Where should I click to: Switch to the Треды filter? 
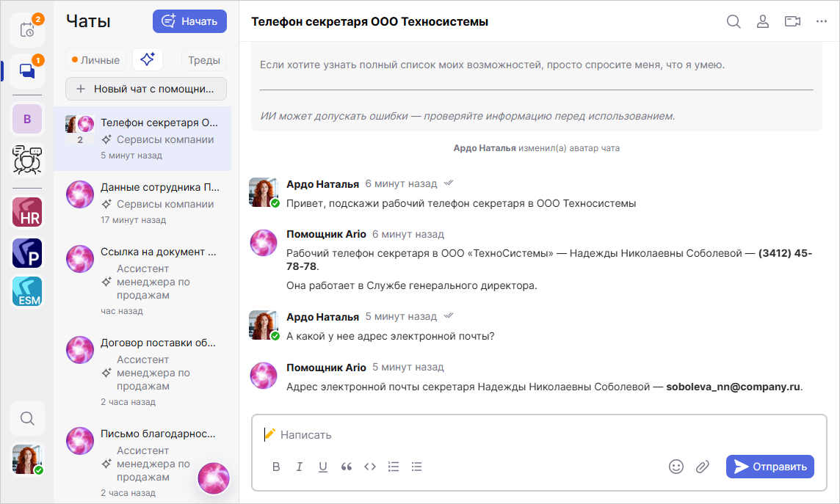(203, 60)
